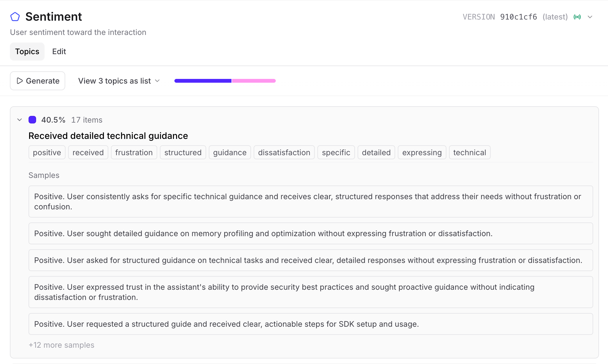
Task: Show the +12 more samples
Action: (x=61, y=345)
